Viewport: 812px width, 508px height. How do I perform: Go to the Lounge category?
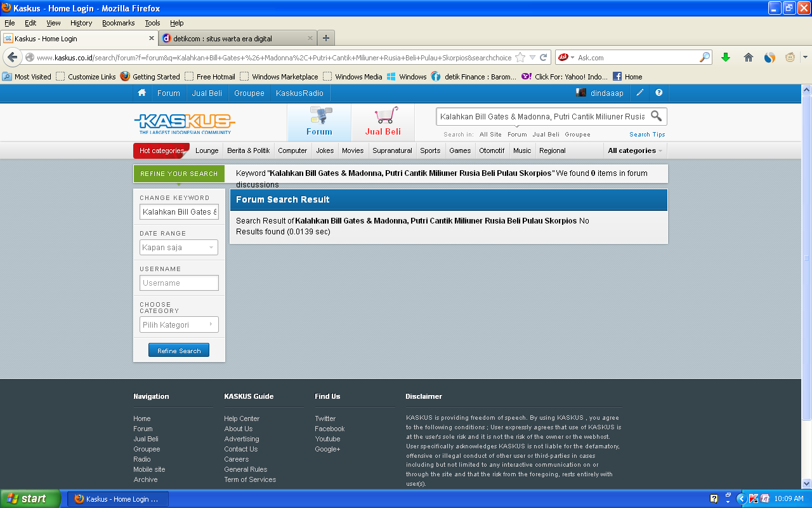pos(207,150)
